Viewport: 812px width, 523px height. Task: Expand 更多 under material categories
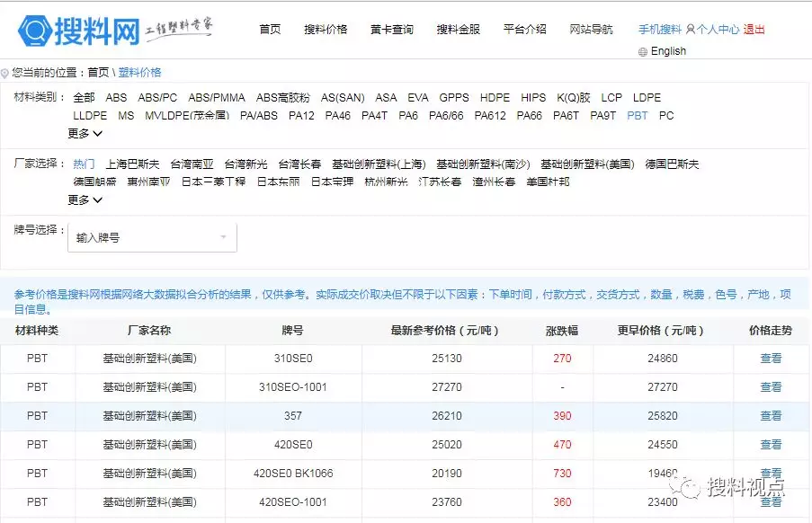click(x=85, y=134)
